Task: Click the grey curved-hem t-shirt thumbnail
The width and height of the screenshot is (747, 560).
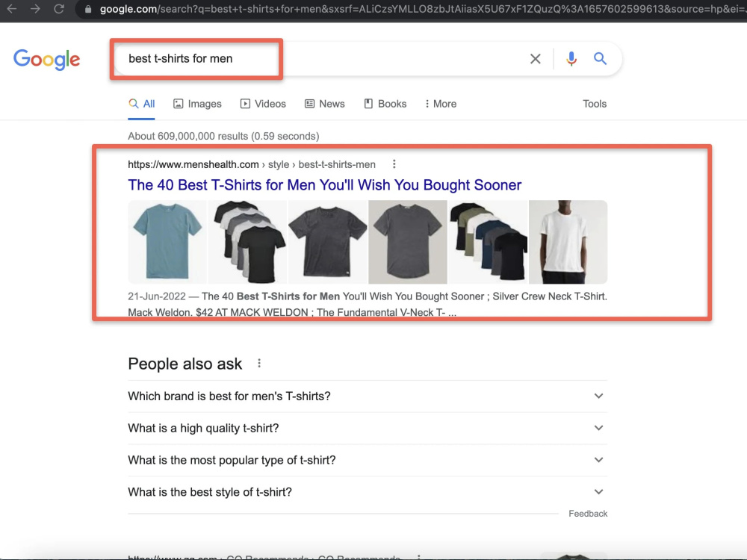Action: [408, 242]
